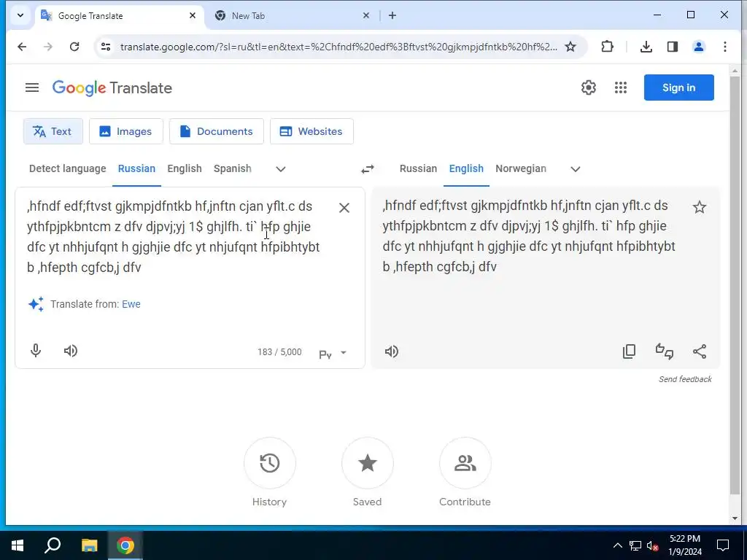The width and height of the screenshot is (747, 560).
Task: Close the Google Translate browser tab
Action: click(193, 16)
